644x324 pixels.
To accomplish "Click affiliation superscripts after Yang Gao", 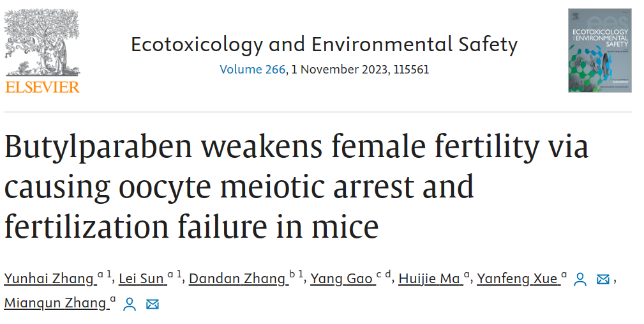I will pos(383,275).
